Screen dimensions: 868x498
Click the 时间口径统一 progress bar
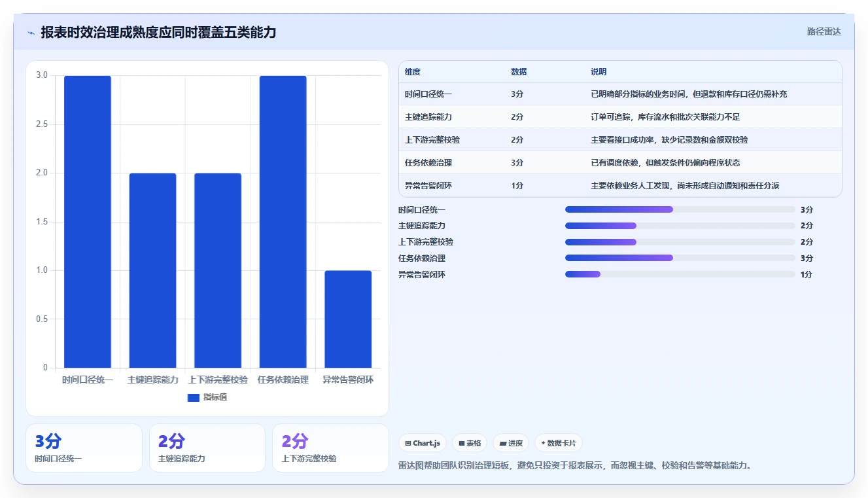680,209
